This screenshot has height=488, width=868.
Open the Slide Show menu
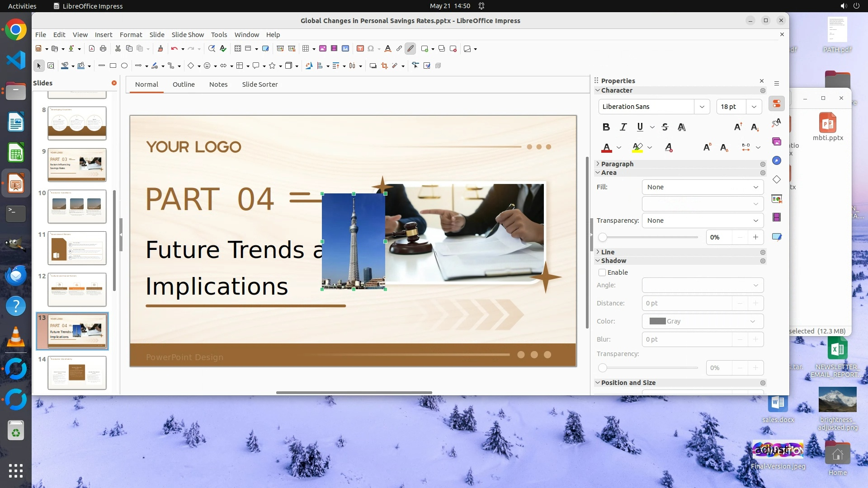(188, 35)
